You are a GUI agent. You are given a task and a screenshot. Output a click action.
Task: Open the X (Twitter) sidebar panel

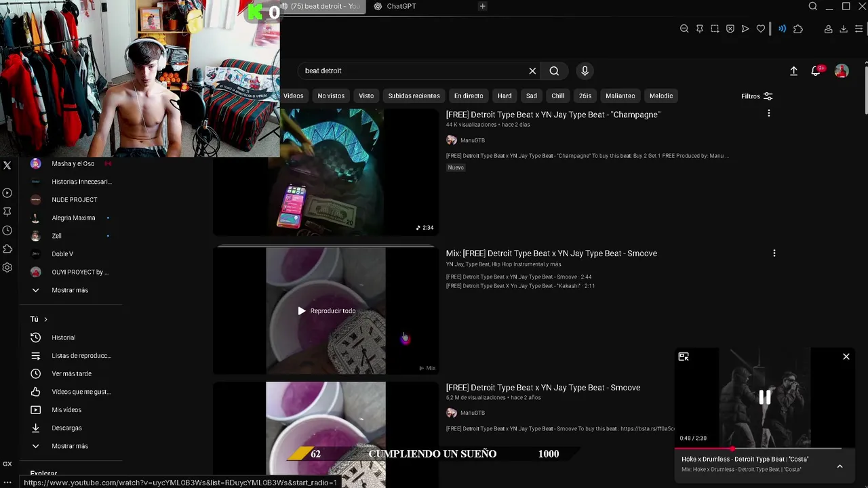(x=7, y=165)
